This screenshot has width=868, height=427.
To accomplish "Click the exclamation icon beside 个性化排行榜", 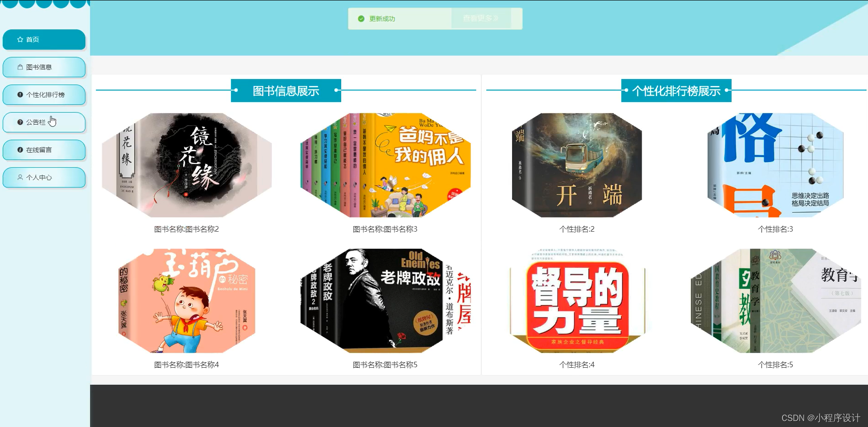I will pos(20,95).
